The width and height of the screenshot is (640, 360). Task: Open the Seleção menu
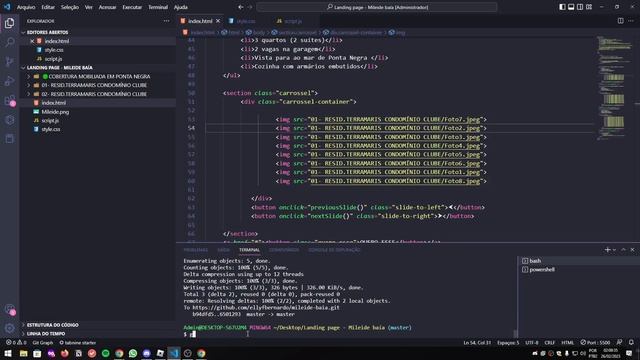tap(70, 7)
